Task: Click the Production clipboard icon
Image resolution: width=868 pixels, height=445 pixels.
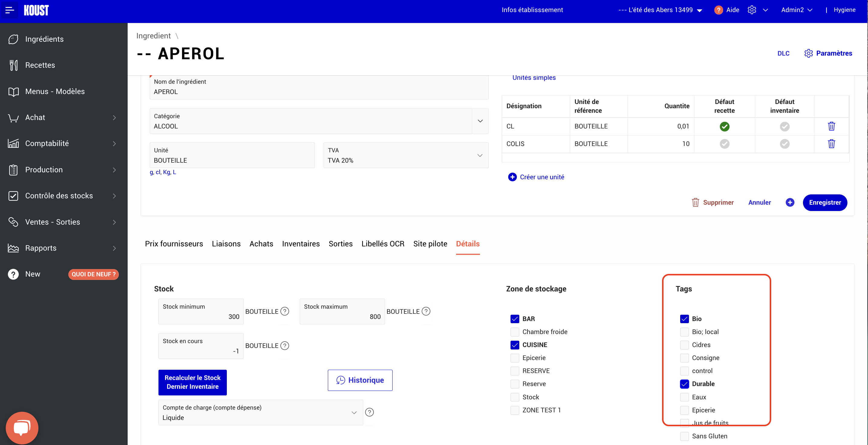Action: 13,170
